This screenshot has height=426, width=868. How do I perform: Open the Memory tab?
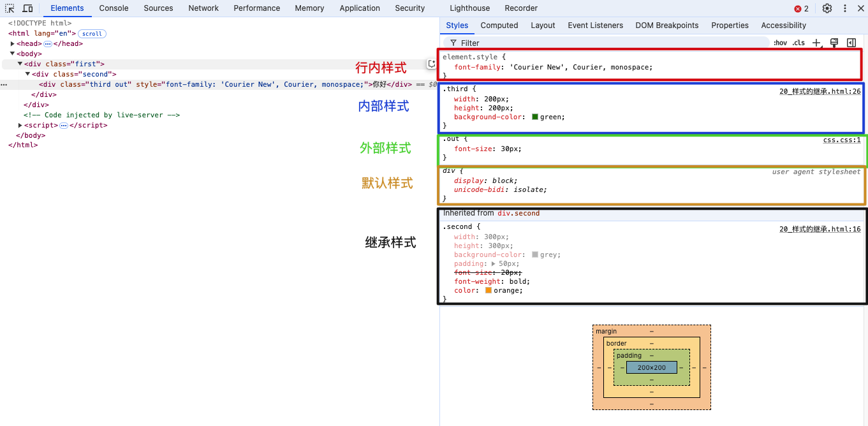(x=309, y=8)
